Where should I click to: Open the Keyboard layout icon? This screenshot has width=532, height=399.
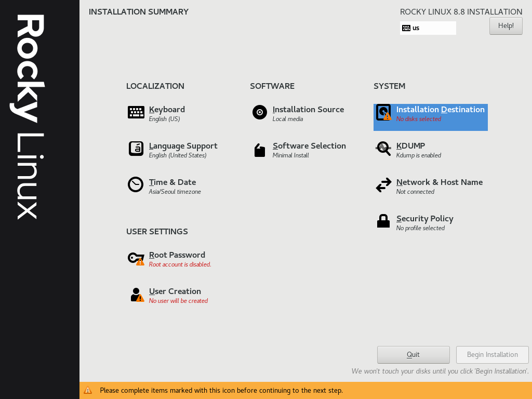pos(136,112)
